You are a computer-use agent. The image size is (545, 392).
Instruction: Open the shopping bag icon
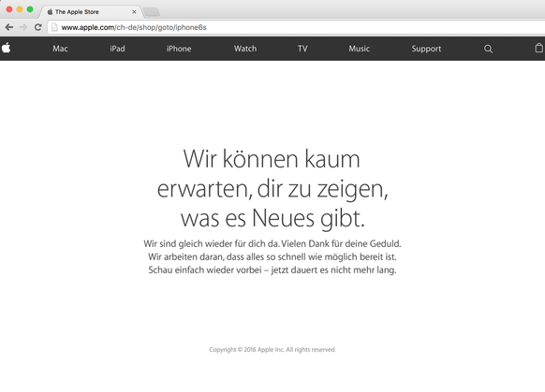click(x=538, y=48)
